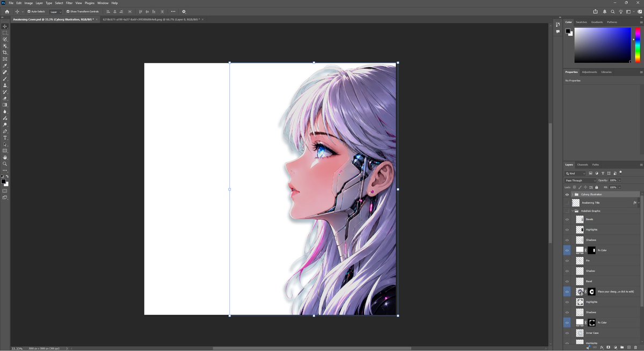This screenshot has height=351, width=644.
Task: Open the History panel icon
Action: click(558, 24)
